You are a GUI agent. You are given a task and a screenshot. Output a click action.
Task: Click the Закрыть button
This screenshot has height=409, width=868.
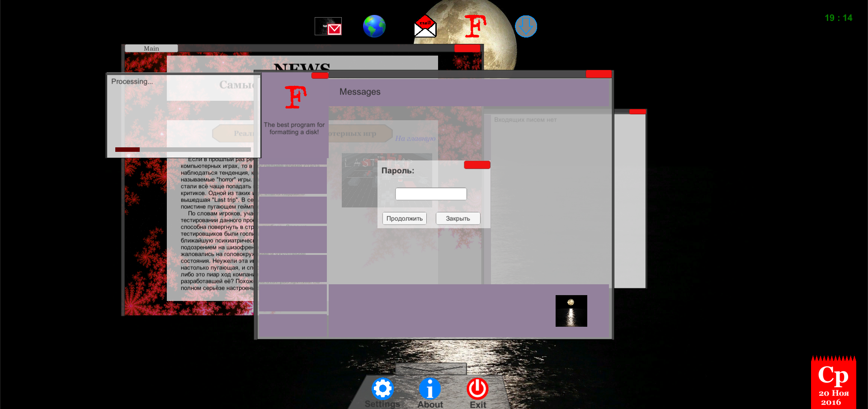(x=458, y=218)
